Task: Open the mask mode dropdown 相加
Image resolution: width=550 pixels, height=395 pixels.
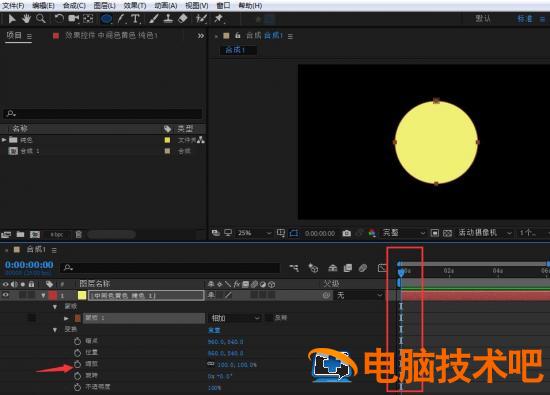Action: (235, 318)
